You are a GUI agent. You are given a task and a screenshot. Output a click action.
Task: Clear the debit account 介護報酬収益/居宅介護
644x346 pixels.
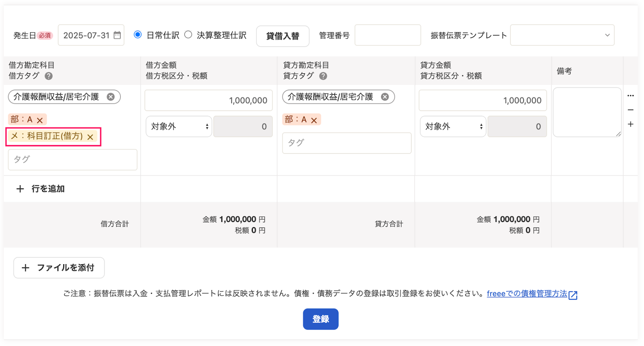111,97
